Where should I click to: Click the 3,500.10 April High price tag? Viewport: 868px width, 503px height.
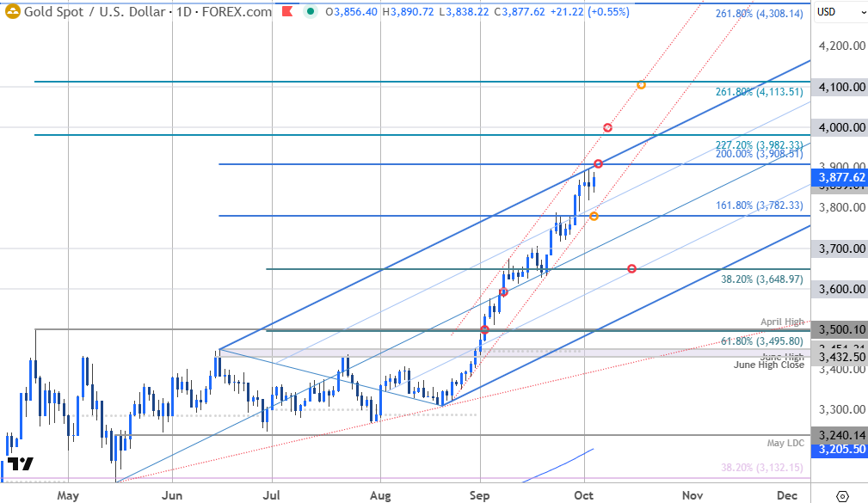click(x=840, y=328)
